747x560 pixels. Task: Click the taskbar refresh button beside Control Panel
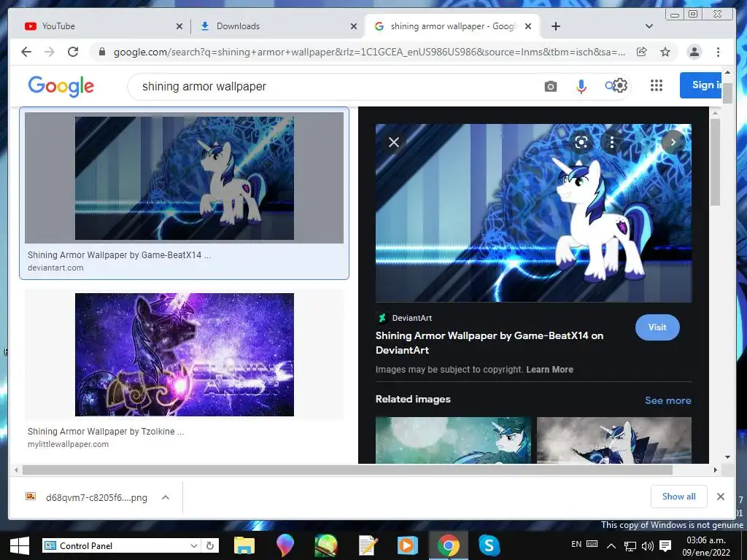click(210, 545)
